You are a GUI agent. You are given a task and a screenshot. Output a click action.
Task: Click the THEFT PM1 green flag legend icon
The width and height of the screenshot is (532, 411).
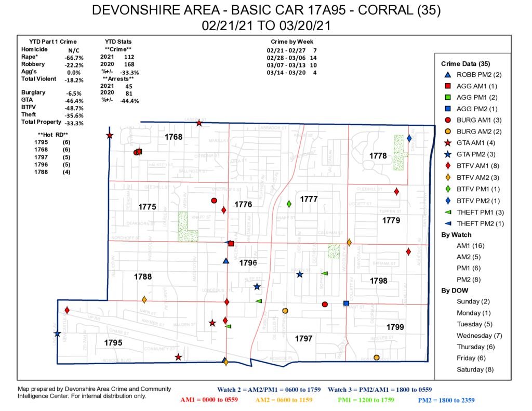point(447,212)
